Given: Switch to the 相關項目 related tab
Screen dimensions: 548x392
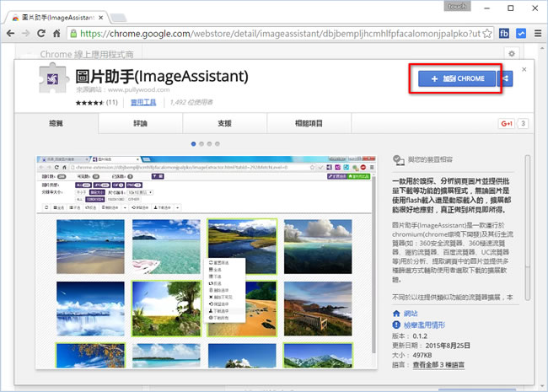Looking at the screenshot, I should point(309,123).
